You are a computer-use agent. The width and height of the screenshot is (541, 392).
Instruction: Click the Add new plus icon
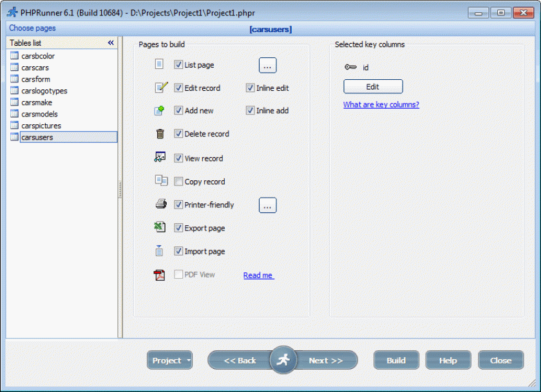(x=159, y=111)
